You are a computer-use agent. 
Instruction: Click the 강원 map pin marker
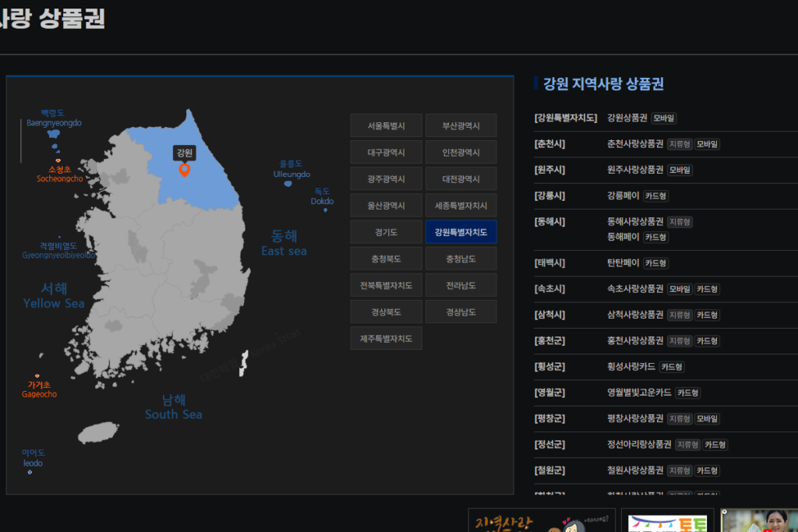[185, 170]
